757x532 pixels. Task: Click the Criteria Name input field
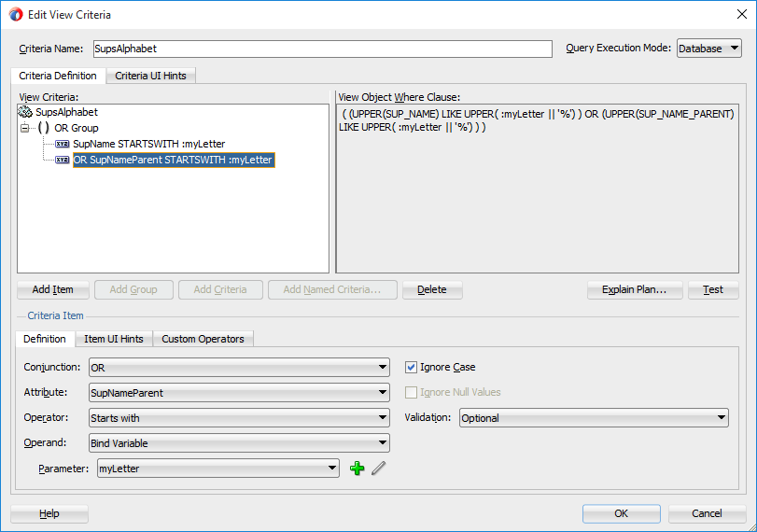point(322,49)
